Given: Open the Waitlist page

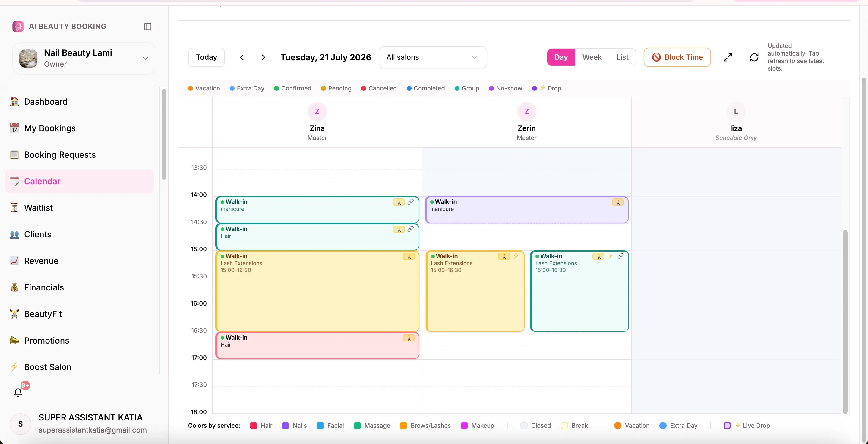Looking at the screenshot, I should [80, 208].
